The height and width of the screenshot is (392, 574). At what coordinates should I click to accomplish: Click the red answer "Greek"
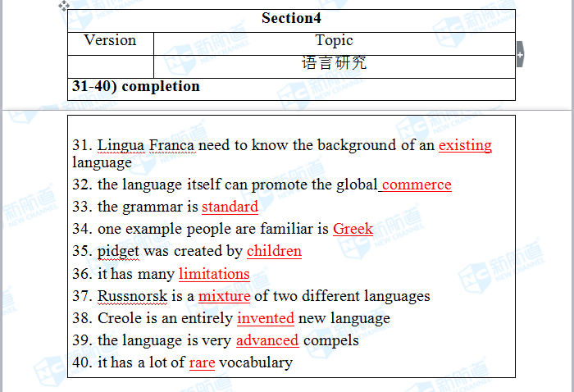(353, 229)
